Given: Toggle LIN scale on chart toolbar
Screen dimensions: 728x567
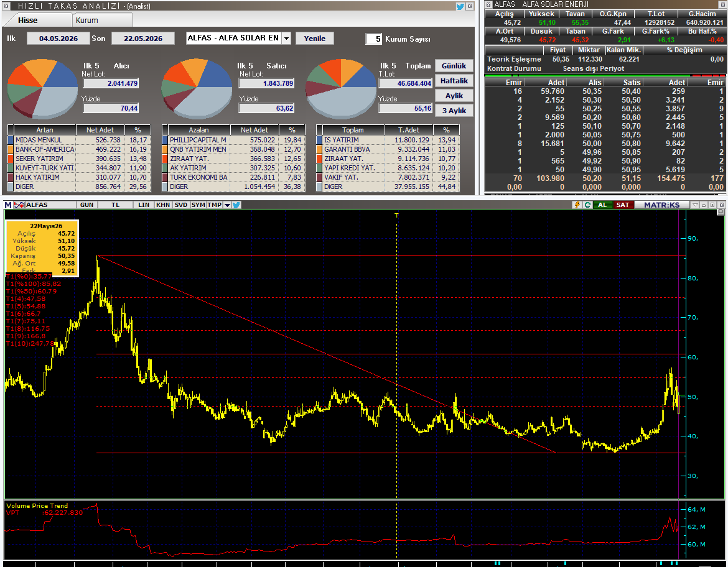Looking at the screenshot, I should point(144,205).
